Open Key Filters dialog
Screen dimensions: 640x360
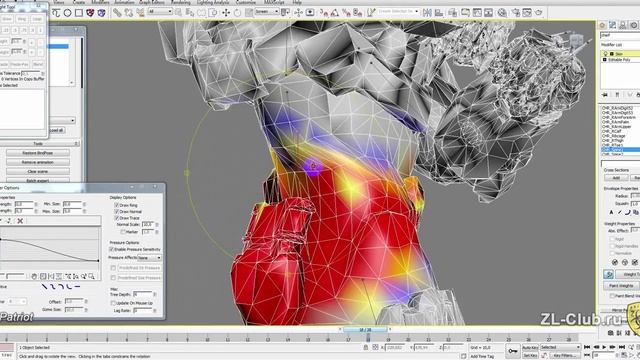point(565,356)
